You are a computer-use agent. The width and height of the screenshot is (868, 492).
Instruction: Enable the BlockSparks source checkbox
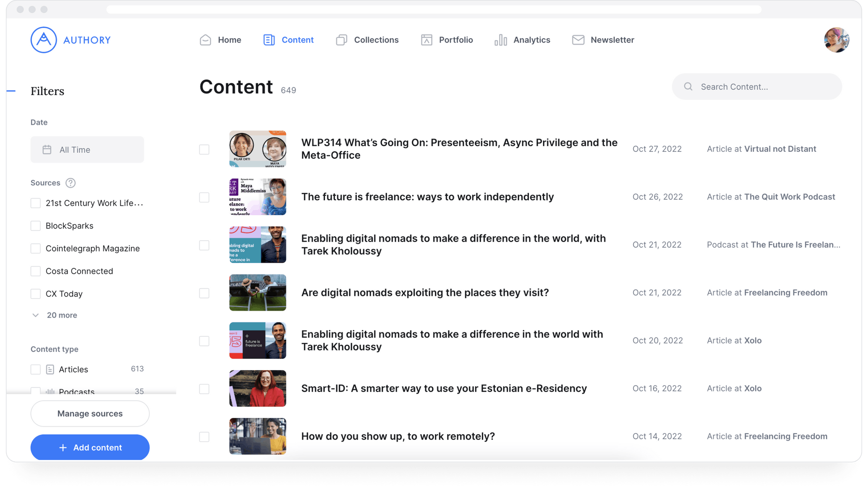(x=35, y=225)
